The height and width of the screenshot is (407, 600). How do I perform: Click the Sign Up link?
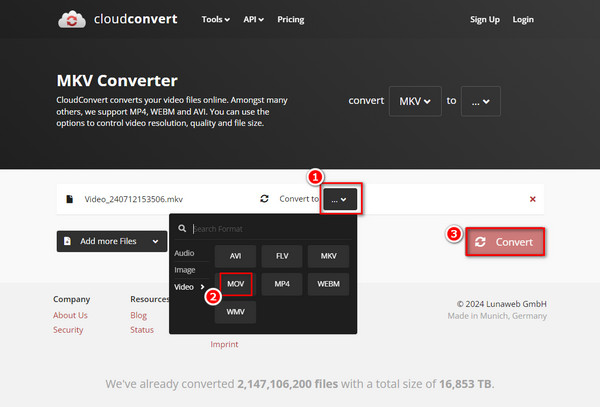pyautogui.click(x=485, y=20)
